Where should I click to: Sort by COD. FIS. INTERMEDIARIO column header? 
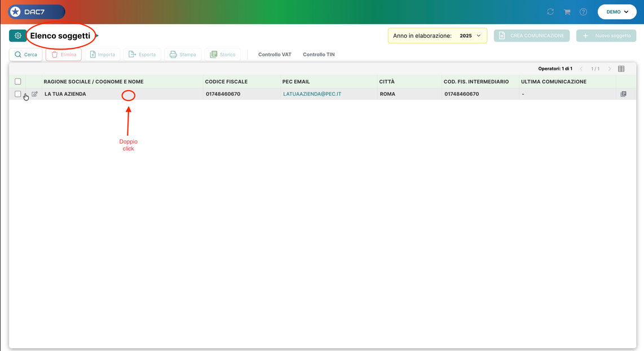(476, 82)
